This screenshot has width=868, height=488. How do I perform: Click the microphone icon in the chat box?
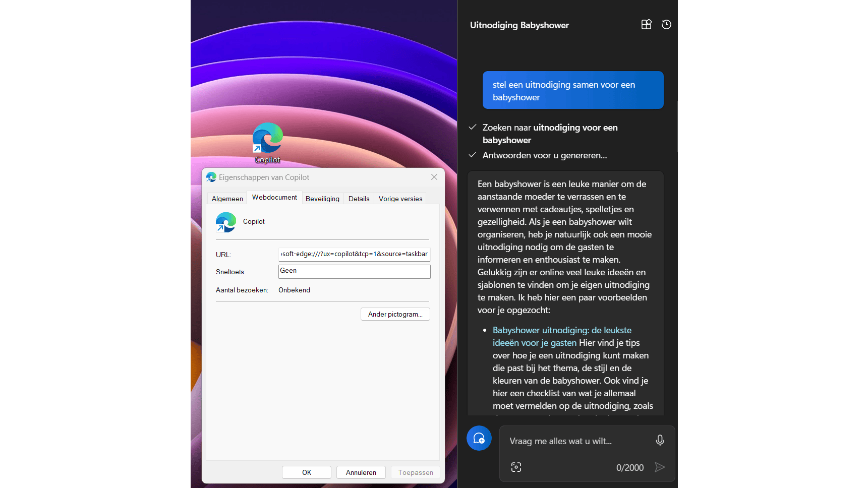[x=660, y=441]
